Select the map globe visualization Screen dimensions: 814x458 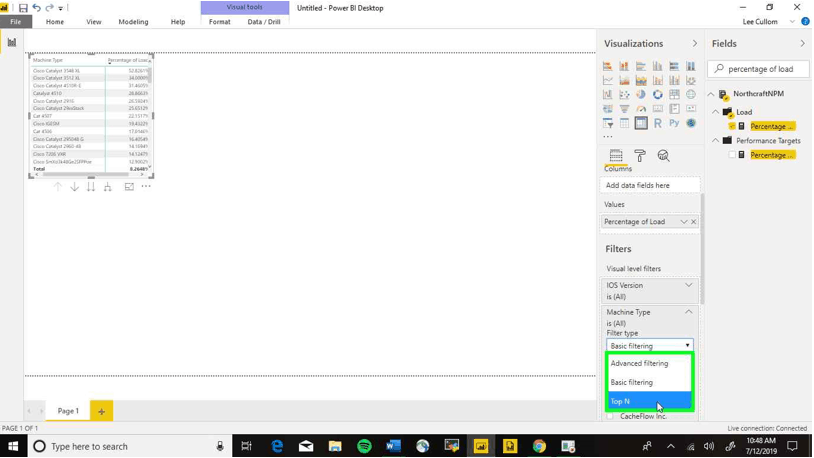coord(691,95)
